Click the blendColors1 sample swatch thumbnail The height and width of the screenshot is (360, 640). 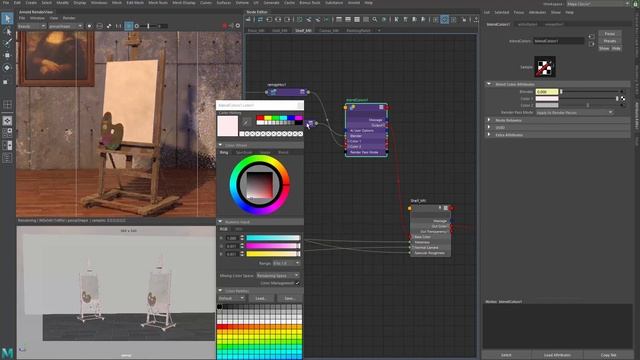point(545,67)
